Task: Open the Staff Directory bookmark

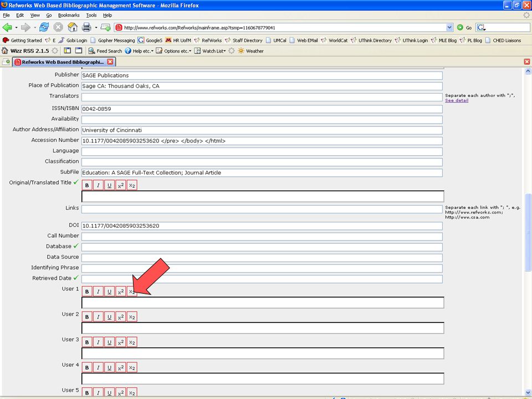Action: point(244,40)
